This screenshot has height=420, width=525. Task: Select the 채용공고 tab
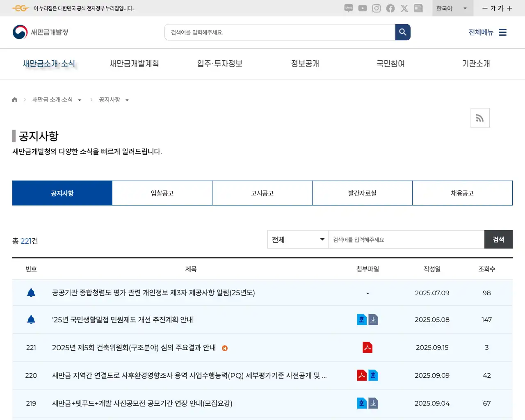(462, 193)
